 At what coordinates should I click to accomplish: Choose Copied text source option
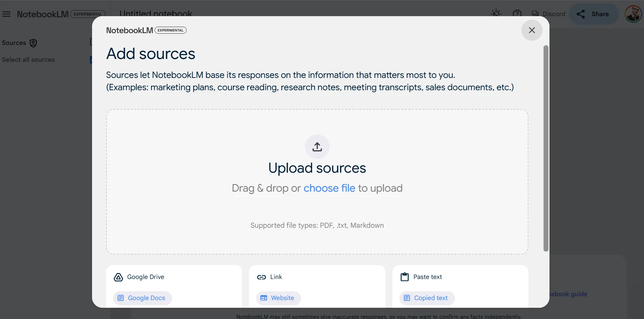point(427,298)
